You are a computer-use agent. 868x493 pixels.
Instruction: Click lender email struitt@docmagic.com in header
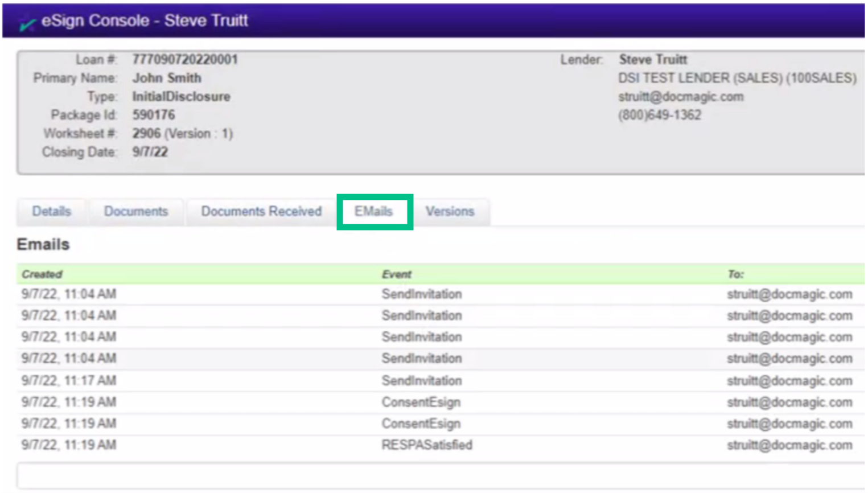(681, 97)
